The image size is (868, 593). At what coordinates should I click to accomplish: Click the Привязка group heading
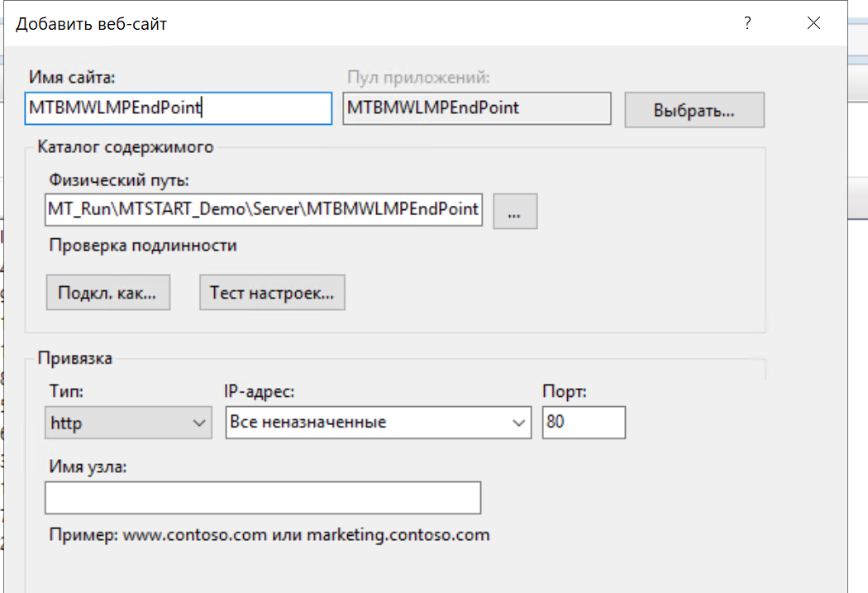tap(74, 358)
